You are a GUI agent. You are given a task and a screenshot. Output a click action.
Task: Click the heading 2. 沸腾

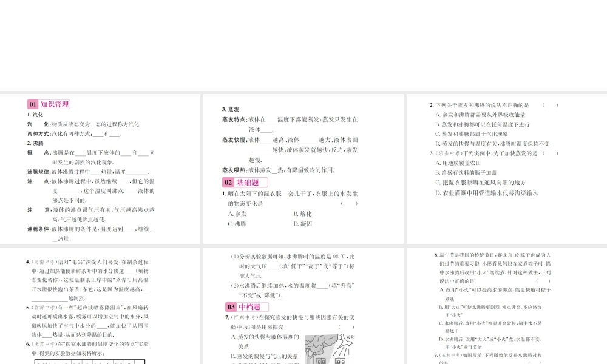(35, 143)
